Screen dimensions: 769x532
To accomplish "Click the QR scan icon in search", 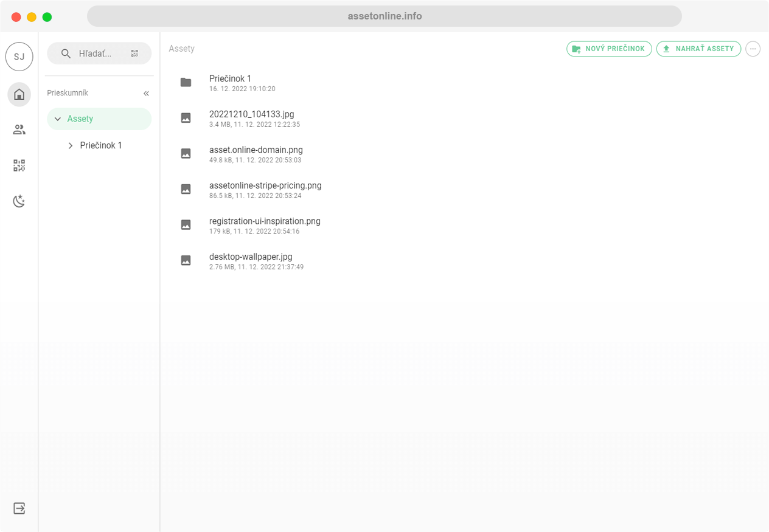I will click(134, 54).
